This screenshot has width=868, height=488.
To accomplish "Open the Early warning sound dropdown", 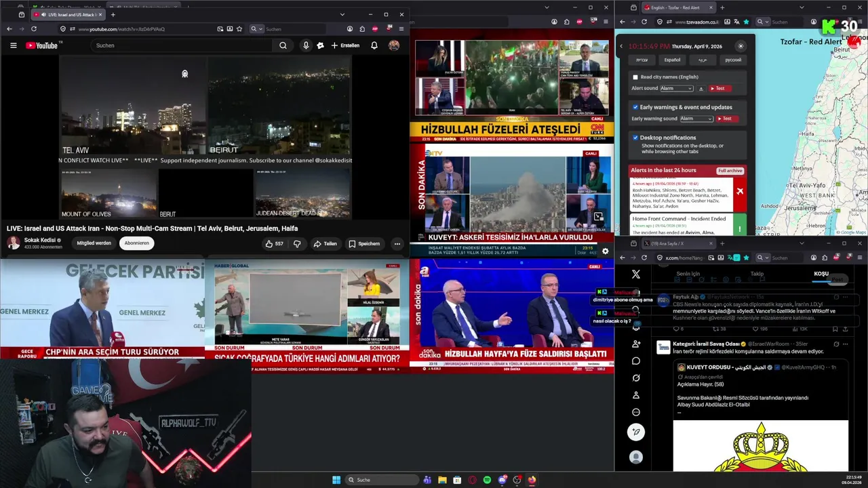I will [696, 119].
